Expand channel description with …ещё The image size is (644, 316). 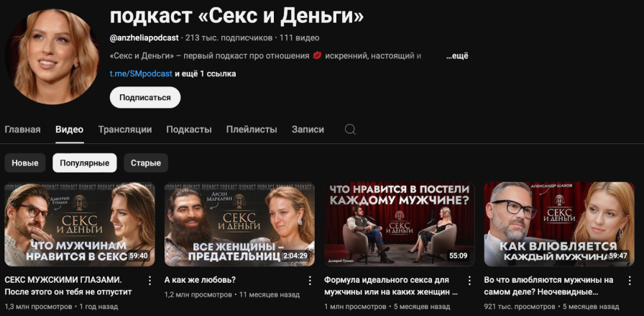[457, 56]
